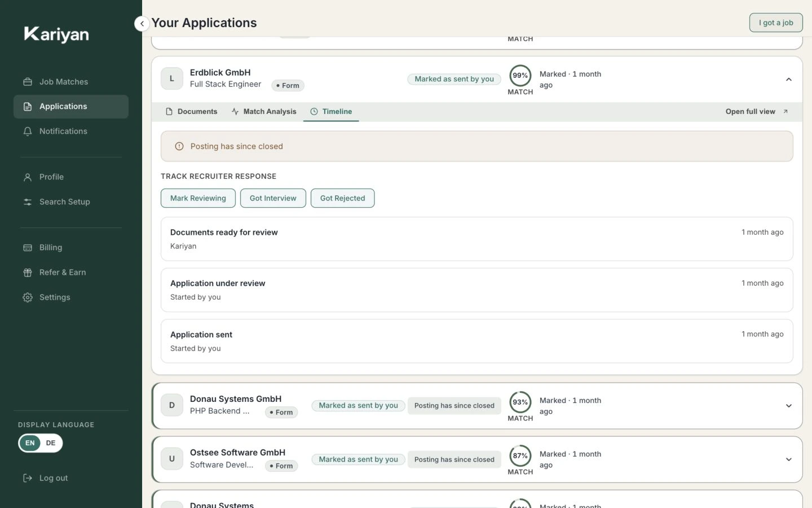Image resolution: width=812 pixels, height=508 pixels.
Task: Click the Notifications bell icon
Action: coord(28,132)
